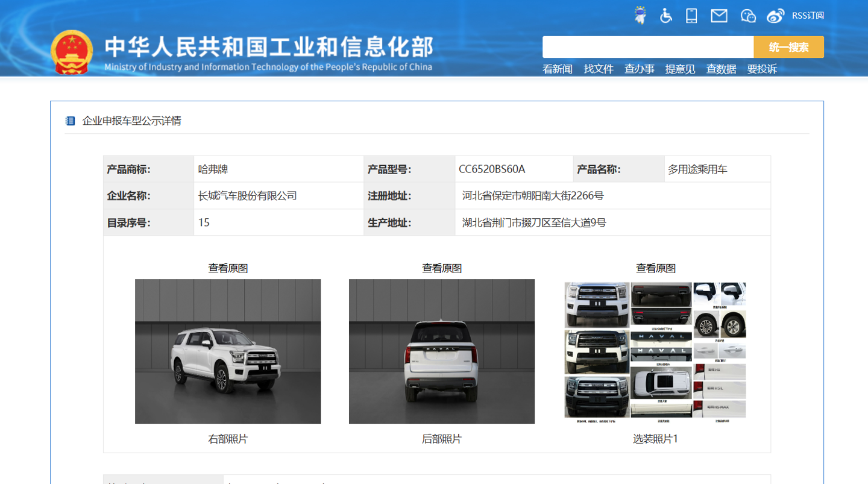Image resolution: width=868 pixels, height=484 pixels.
Task: Open the 看新闻 menu item
Action: [558, 69]
